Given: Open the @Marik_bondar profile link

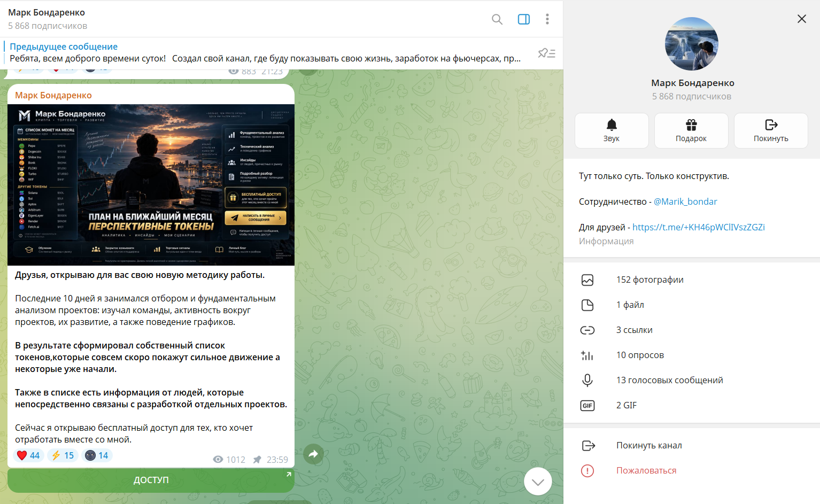Looking at the screenshot, I should pyautogui.click(x=685, y=201).
